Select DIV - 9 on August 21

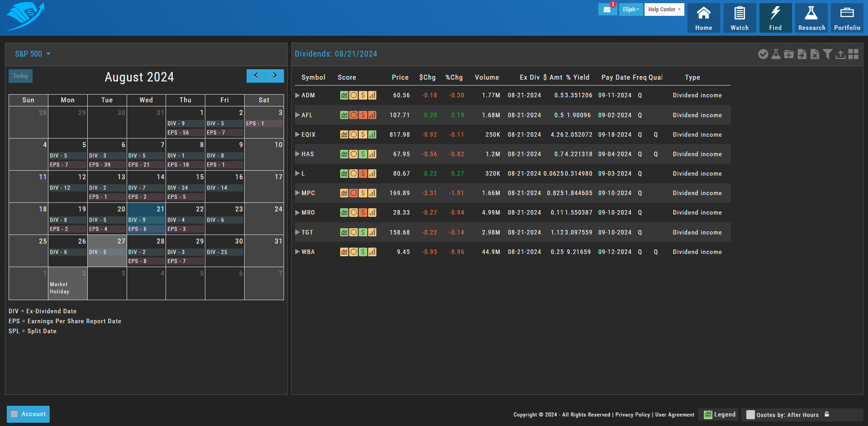(146, 220)
